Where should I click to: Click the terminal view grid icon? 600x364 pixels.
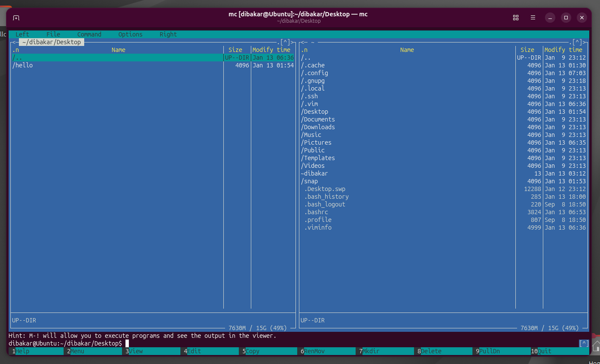point(516,18)
